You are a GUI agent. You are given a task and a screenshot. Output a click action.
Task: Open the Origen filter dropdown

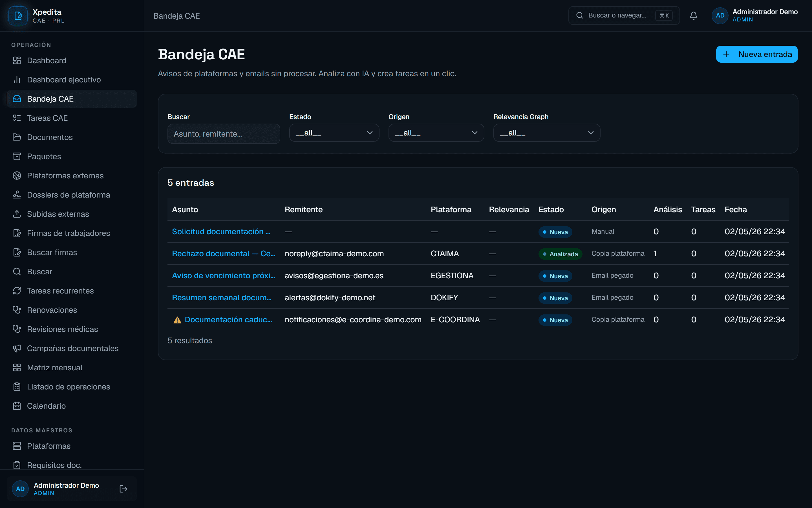(436, 133)
